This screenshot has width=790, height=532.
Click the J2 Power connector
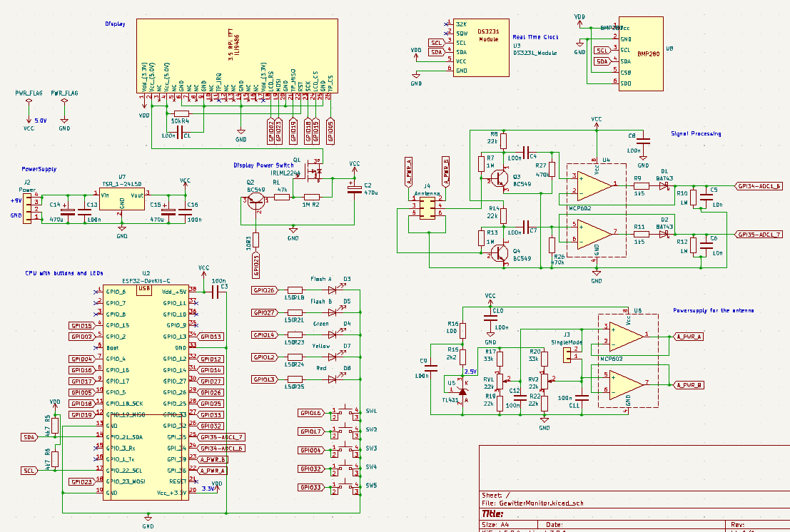(26, 208)
